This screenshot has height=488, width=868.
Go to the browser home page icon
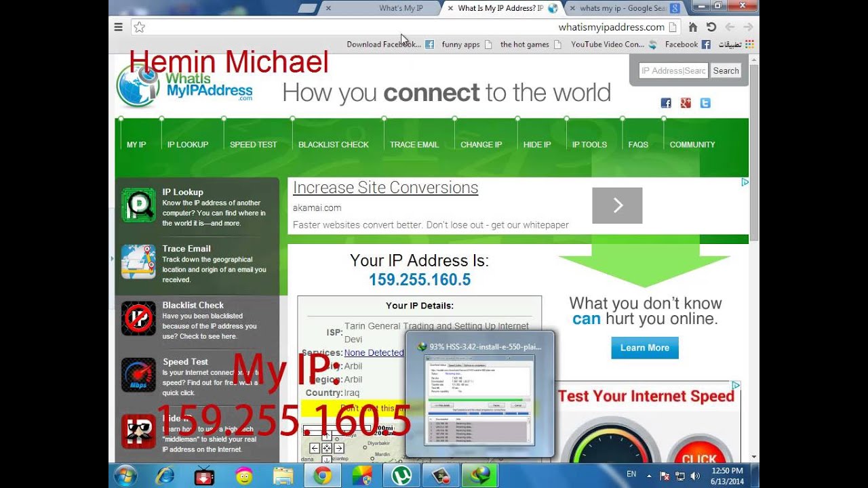[692, 27]
